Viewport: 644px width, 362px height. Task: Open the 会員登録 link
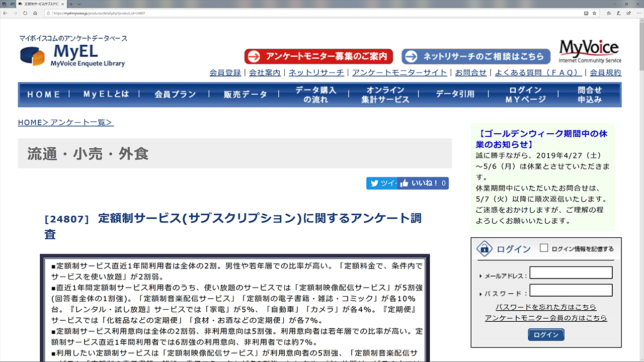225,72
